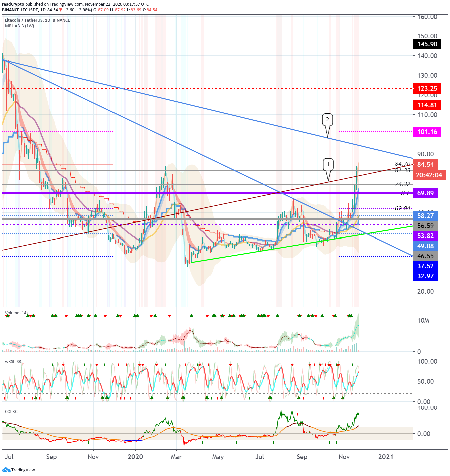Click the blue 49.08 price label
Viewport: 450px width, 476px height.
point(425,246)
